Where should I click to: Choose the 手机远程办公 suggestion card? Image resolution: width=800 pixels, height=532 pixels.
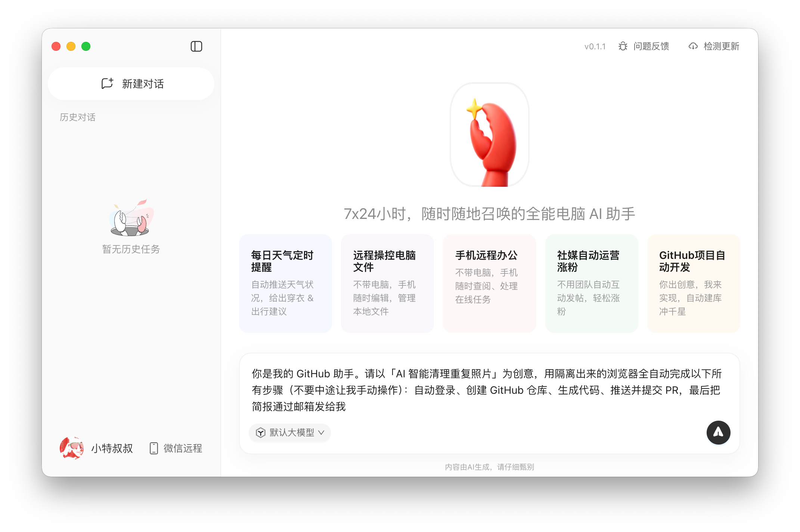(x=489, y=283)
